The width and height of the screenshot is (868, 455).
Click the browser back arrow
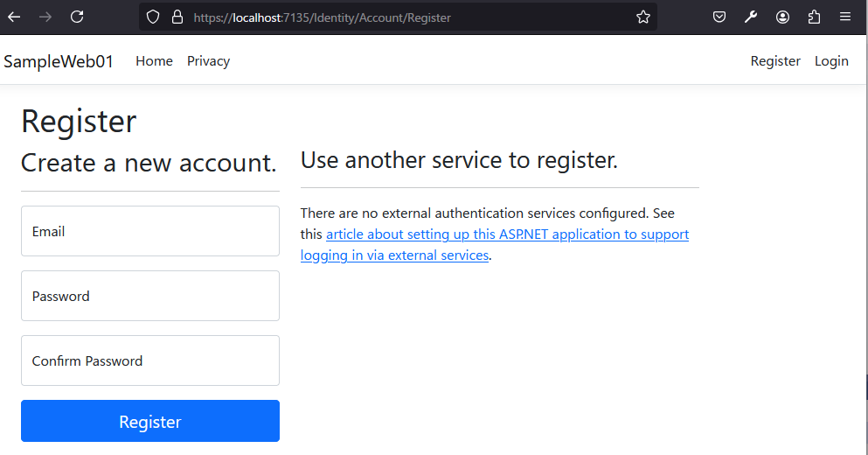click(14, 17)
